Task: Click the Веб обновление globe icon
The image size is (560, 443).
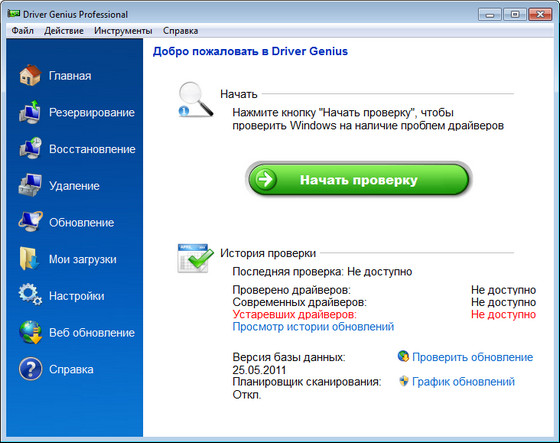Action: (x=31, y=332)
